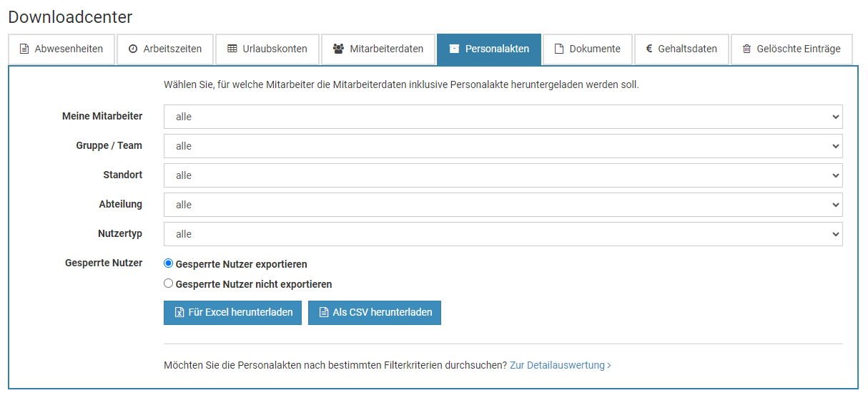Click the trash icon on Gelöschte Einträge tab
The height and width of the screenshot is (398, 868).
pos(747,49)
